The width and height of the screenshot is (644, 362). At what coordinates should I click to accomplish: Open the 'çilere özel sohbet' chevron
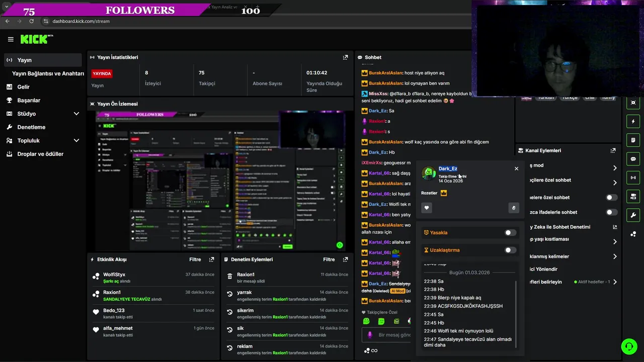point(615,183)
